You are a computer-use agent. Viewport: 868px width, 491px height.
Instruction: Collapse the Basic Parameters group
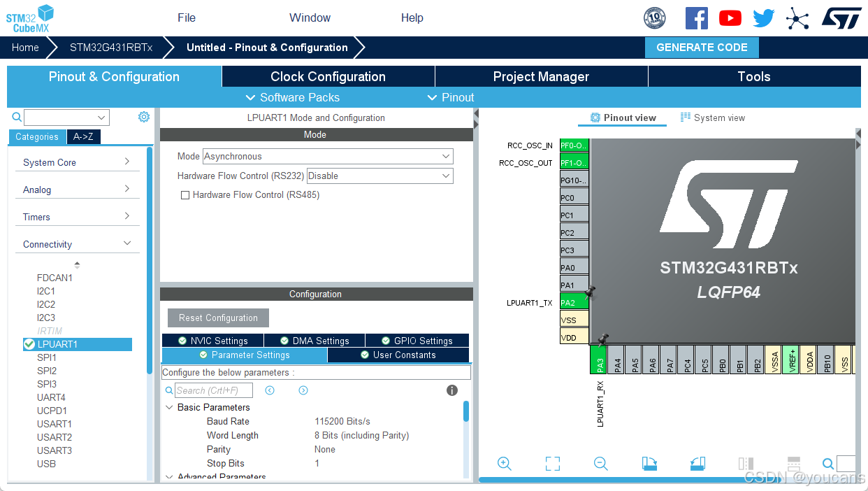169,407
